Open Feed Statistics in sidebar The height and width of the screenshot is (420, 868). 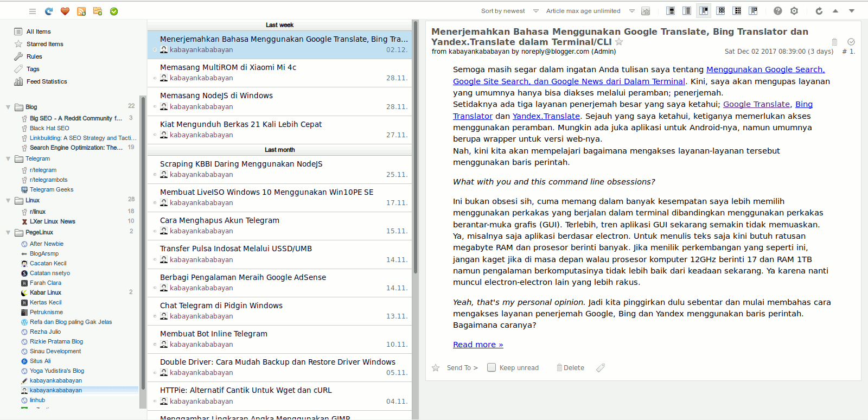pos(47,81)
